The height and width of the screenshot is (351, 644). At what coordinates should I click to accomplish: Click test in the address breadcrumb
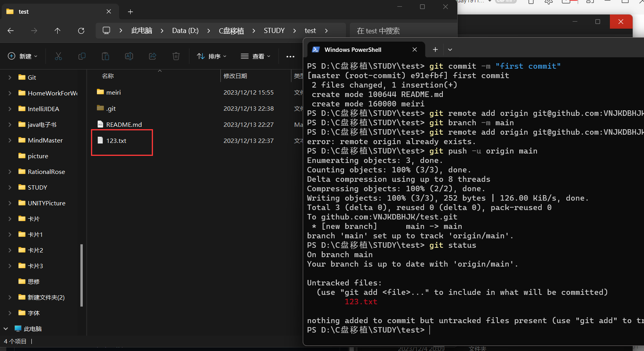click(310, 31)
